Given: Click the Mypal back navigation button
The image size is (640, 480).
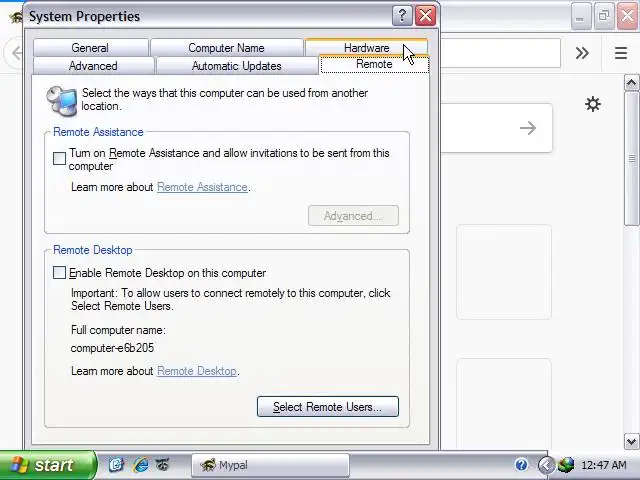Looking at the screenshot, I should (16, 53).
